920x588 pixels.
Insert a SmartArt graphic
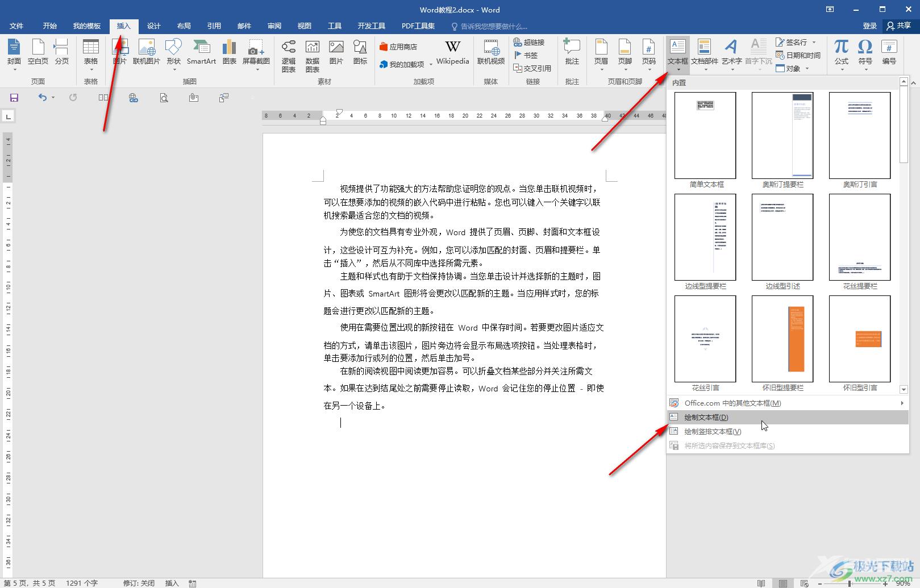tap(201, 52)
